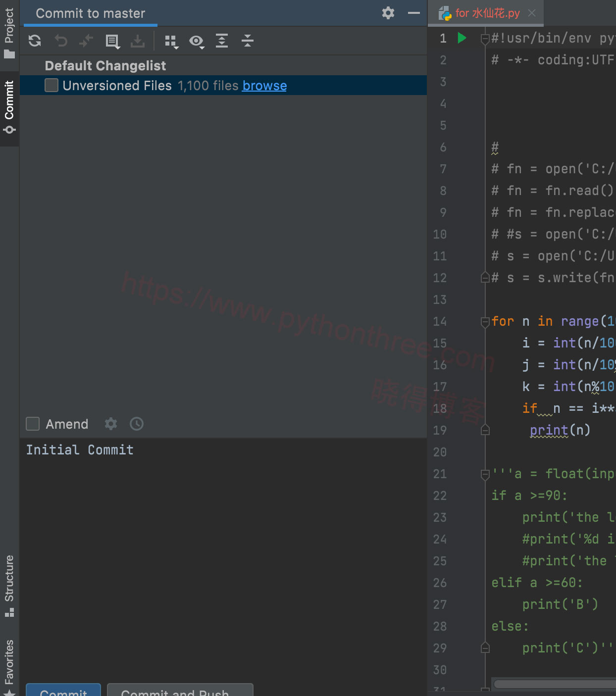Open the Changelists toolbar icon

tap(112, 41)
